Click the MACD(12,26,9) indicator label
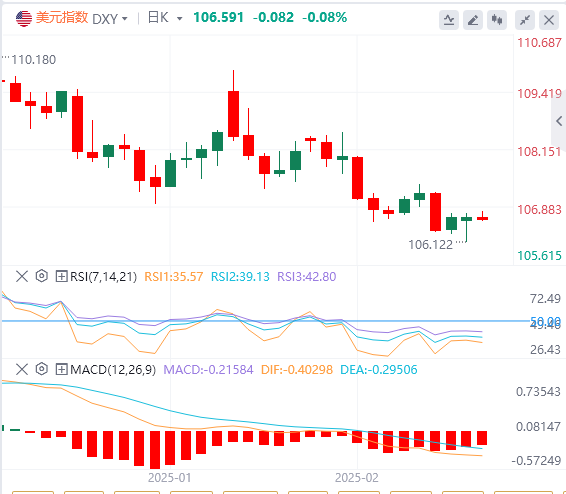The width and height of the screenshot is (566, 494). click(113, 370)
